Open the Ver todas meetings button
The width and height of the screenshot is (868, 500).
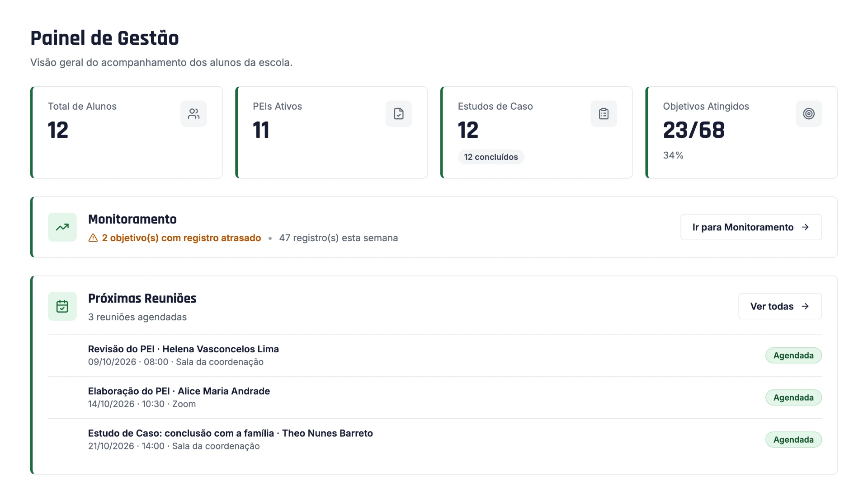click(x=780, y=306)
